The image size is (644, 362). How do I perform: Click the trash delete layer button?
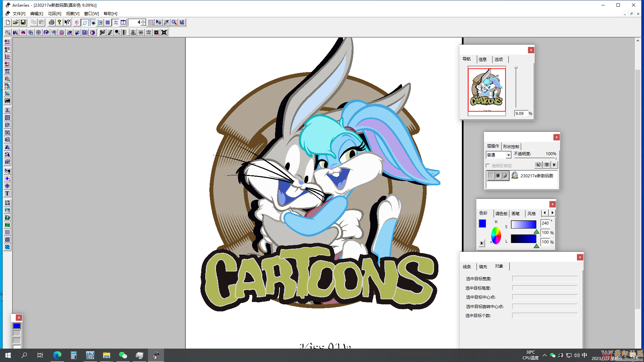click(x=547, y=165)
